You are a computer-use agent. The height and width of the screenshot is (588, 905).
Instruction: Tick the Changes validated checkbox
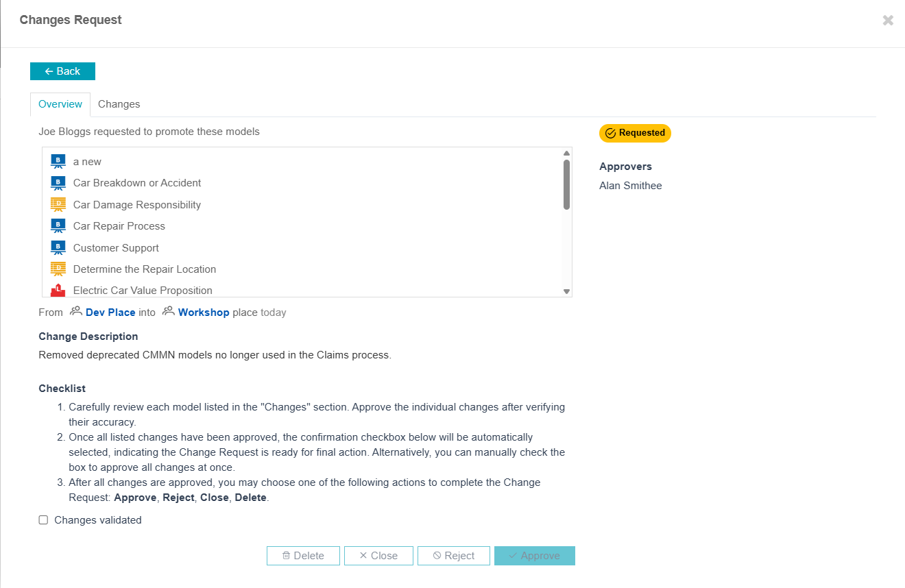pos(43,520)
